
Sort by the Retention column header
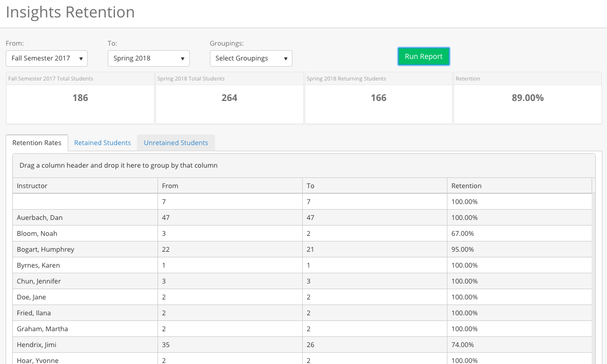click(466, 186)
